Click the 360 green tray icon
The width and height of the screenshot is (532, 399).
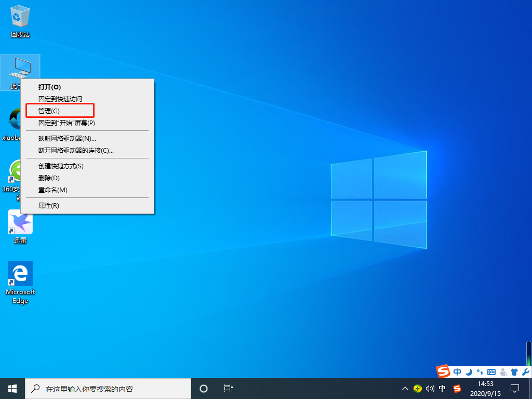point(417,389)
